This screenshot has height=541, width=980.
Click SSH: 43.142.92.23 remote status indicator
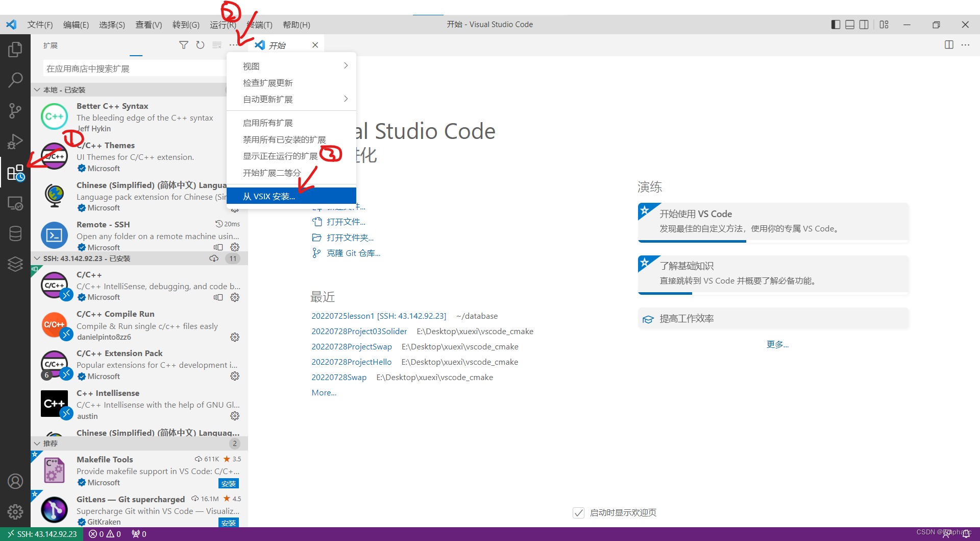(x=42, y=534)
